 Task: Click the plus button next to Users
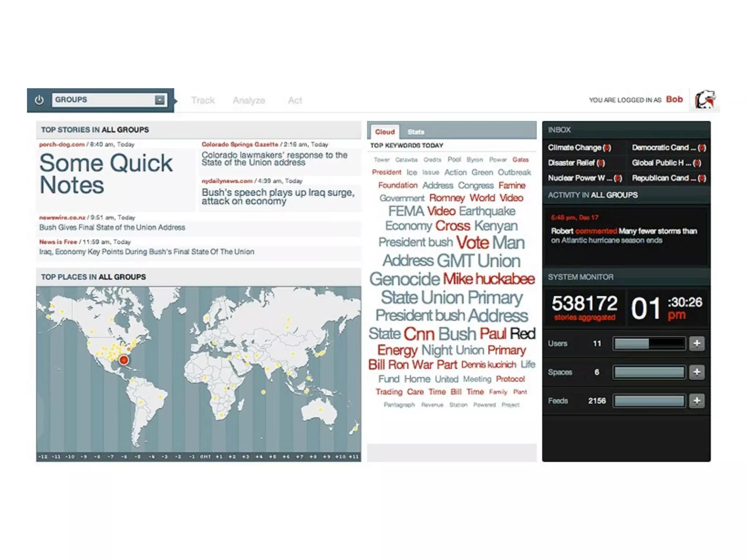pyautogui.click(x=697, y=343)
